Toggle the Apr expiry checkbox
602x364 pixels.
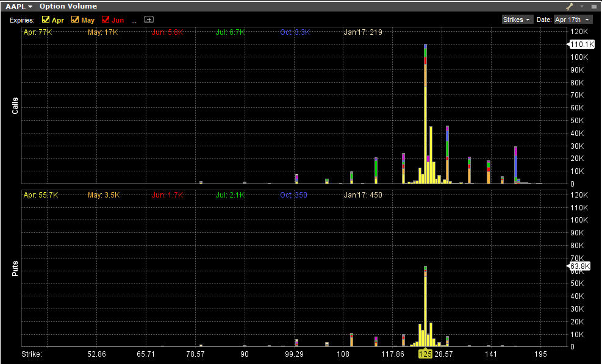click(x=45, y=20)
